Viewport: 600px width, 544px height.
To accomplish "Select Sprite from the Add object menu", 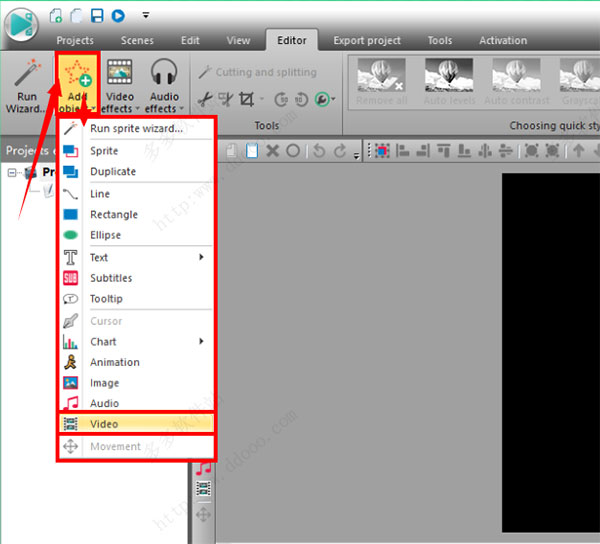I will click(137, 151).
